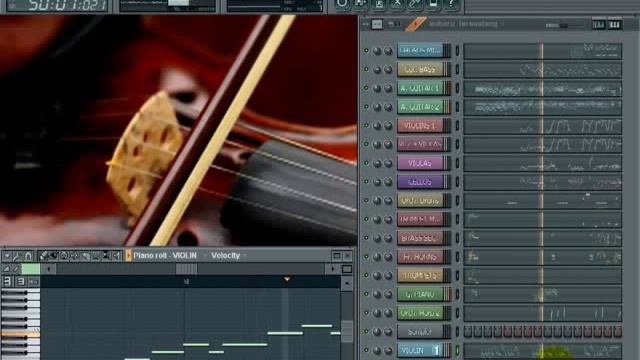Click the maximize view icon beside horizontal scrollbar
This screenshot has width=640, height=360.
pyautogui.click(x=347, y=269)
